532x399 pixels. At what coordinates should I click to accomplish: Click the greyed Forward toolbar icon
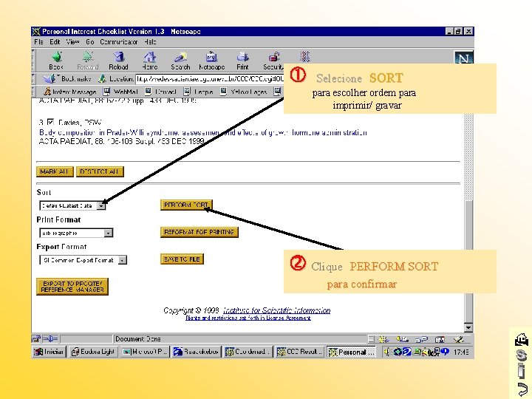click(x=87, y=61)
